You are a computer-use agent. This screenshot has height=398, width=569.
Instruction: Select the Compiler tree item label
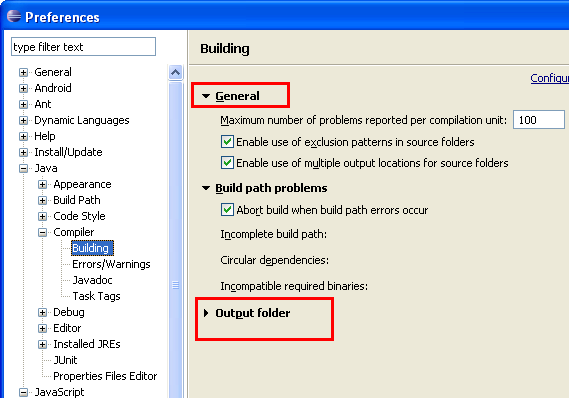pyautogui.click(x=73, y=232)
